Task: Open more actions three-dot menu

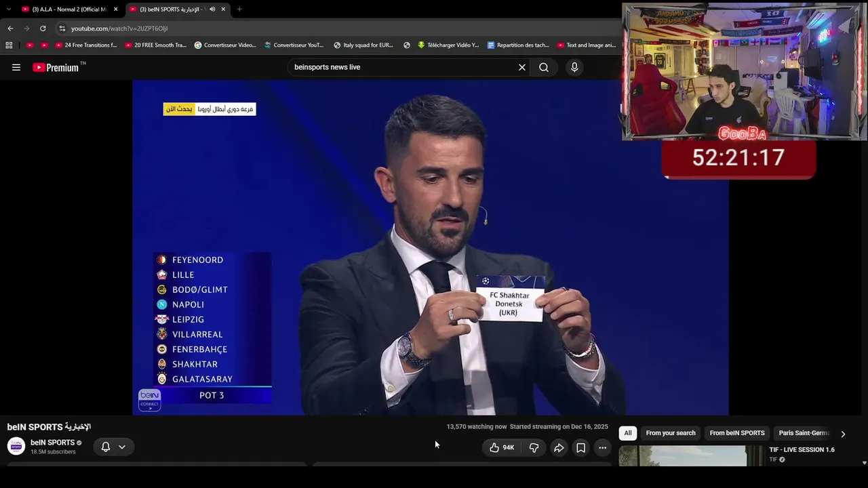Action: click(603, 447)
